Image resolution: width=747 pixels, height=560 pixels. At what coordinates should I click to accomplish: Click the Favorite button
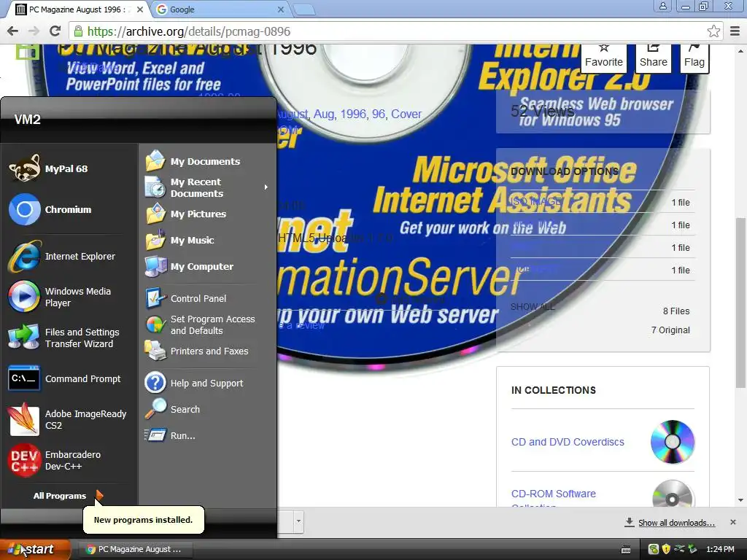coord(603,58)
